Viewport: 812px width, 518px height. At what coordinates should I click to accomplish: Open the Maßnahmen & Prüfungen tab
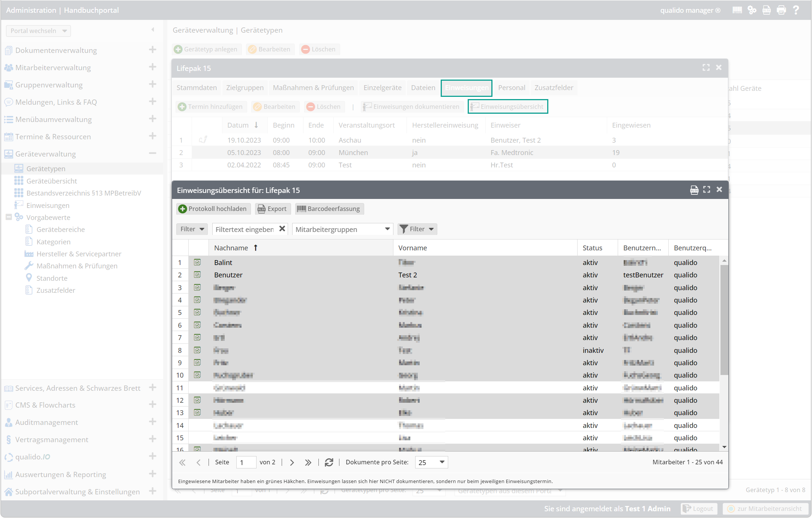tap(313, 87)
